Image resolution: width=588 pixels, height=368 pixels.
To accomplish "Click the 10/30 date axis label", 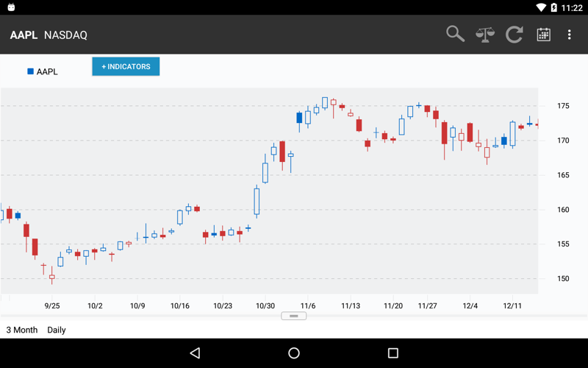I will tap(265, 305).
